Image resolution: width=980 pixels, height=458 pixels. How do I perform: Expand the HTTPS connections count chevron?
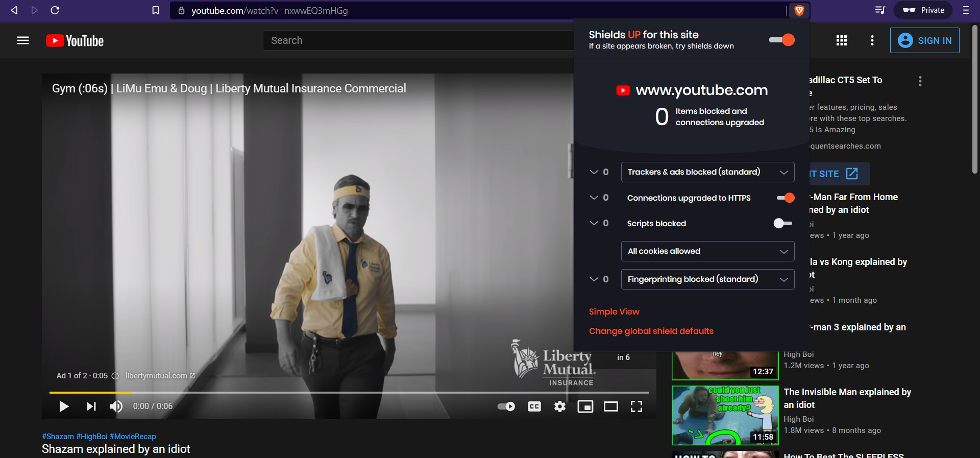coord(594,198)
